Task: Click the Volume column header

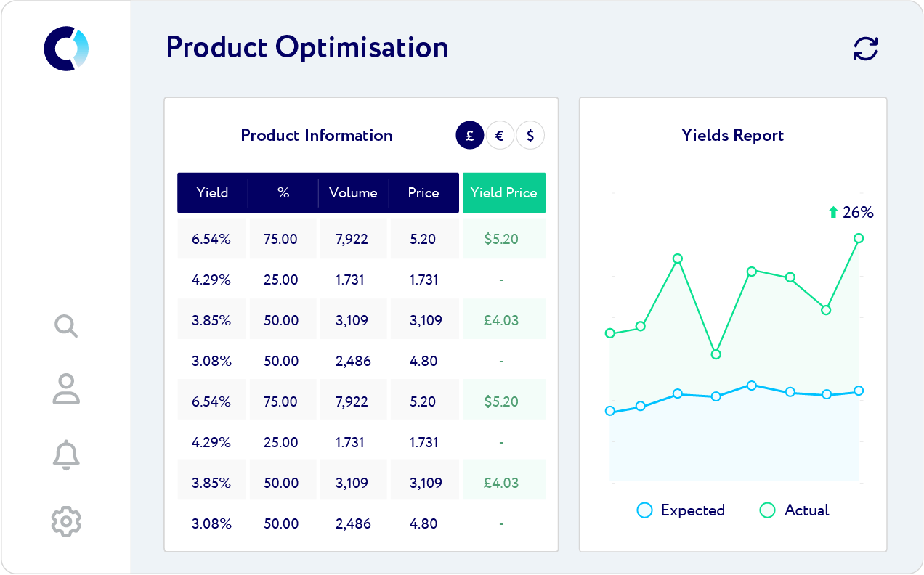Action: pos(353,193)
